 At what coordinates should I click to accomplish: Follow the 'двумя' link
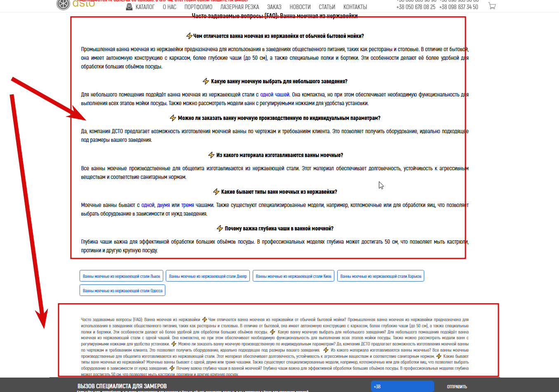tap(163, 205)
